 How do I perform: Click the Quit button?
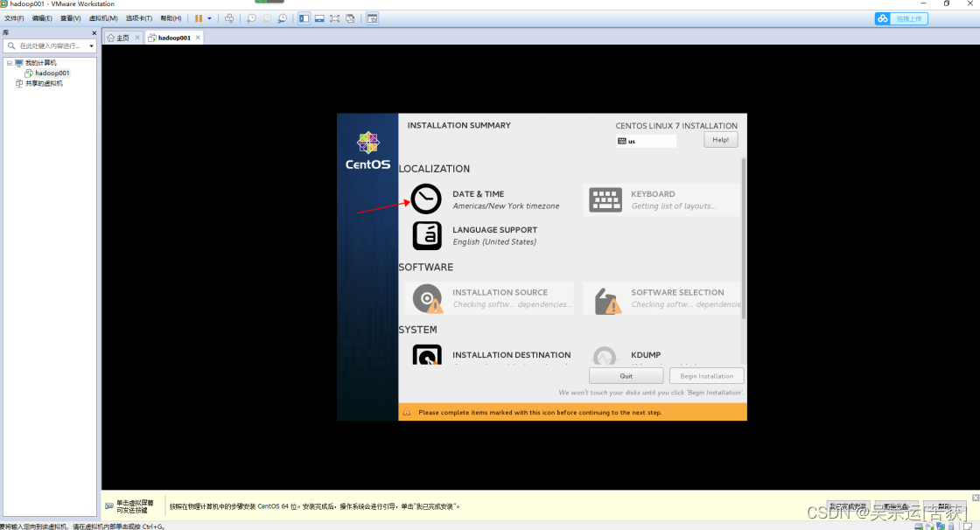pyautogui.click(x=626, y=376)
